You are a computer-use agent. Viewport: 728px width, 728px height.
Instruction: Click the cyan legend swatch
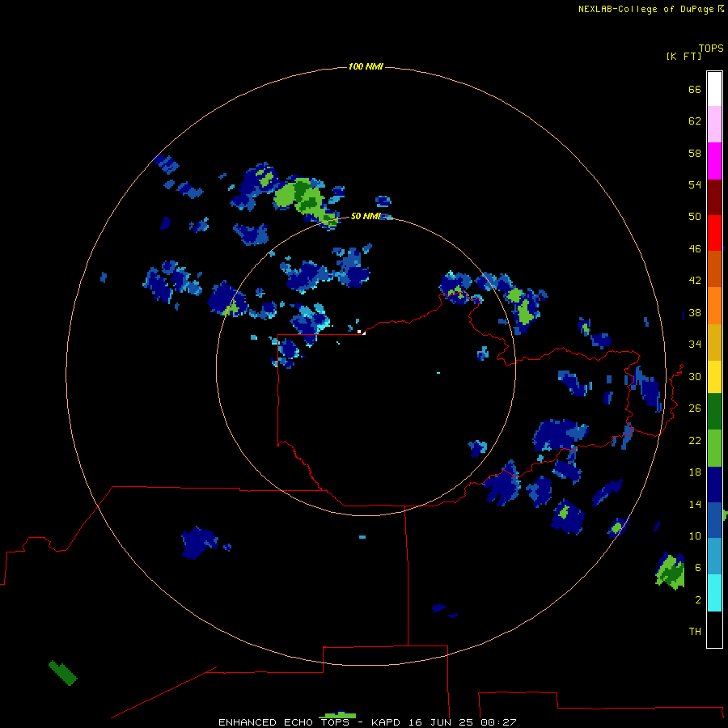[714, 593]
